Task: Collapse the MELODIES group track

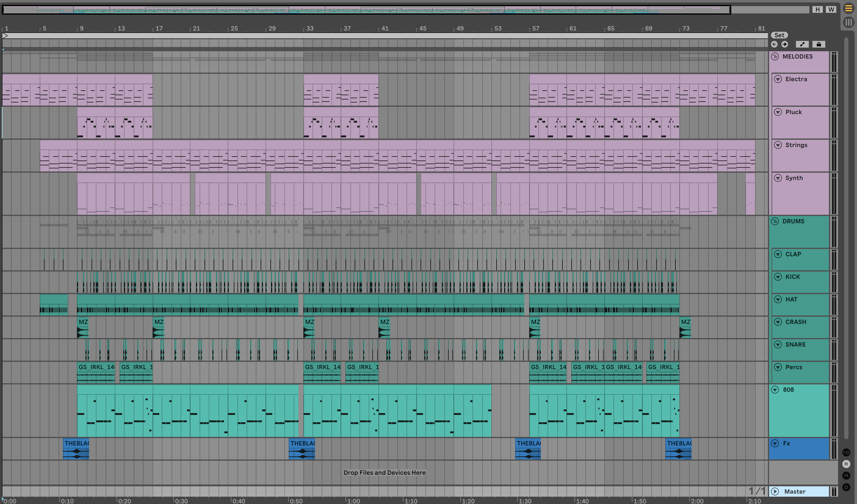Action: click(775, 56)
